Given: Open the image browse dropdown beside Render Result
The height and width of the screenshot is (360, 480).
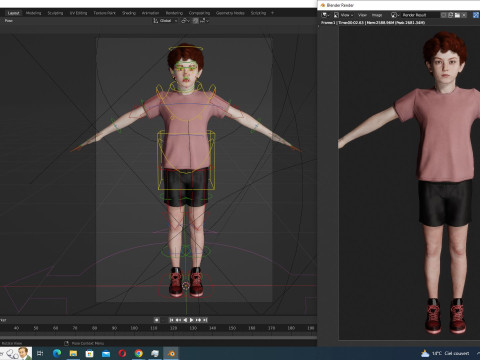Looking at the screenshot, I should pyautogui.click(x=395, y=15).
